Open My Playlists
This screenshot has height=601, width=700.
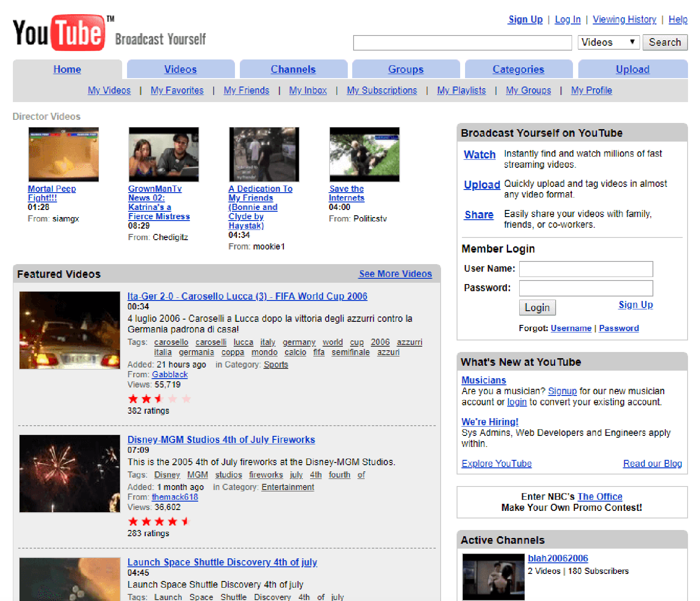(x=461, y=91)
